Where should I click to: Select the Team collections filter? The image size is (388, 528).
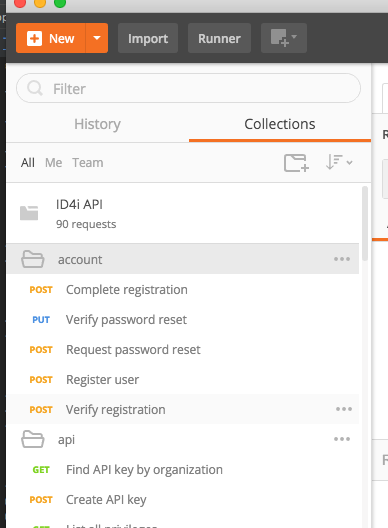[88, 163]
